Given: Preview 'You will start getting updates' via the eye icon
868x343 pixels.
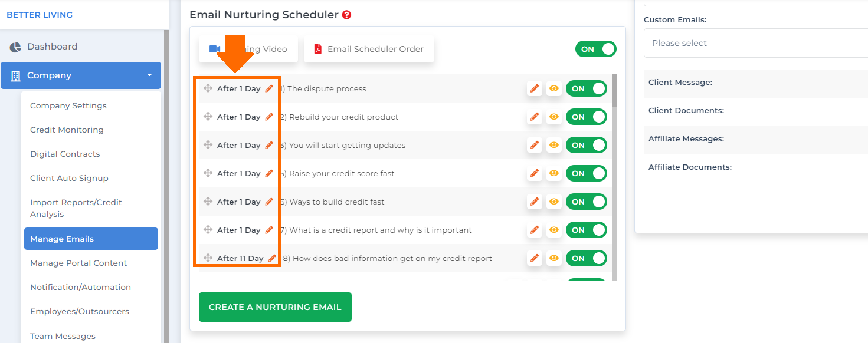Looking at the screenshot, I should point(554,145).
